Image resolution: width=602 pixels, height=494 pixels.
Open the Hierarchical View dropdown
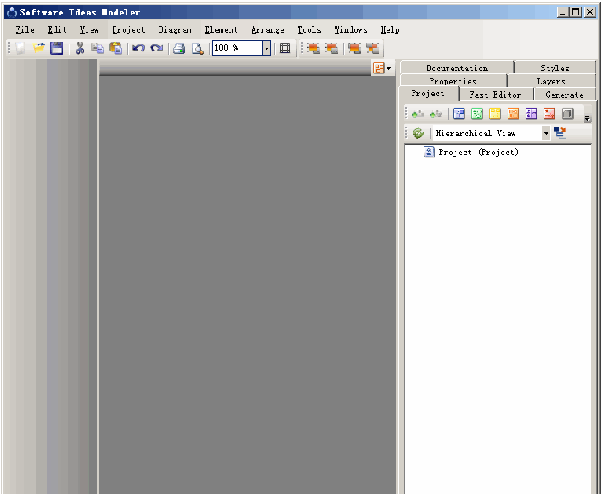point(546,133)
